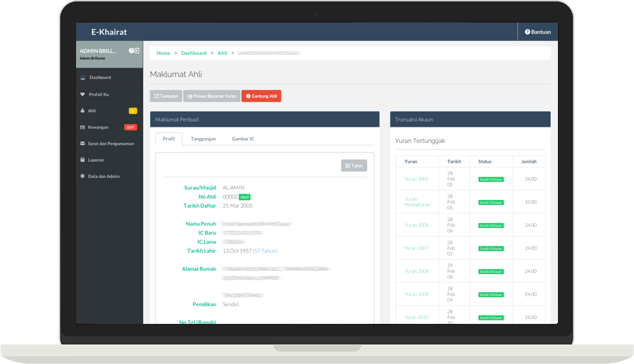Click Sudah Dibayar badge in Yuran 2008 row
The image size is (634, 364).
pyautogui.click(x=491, y=272)
